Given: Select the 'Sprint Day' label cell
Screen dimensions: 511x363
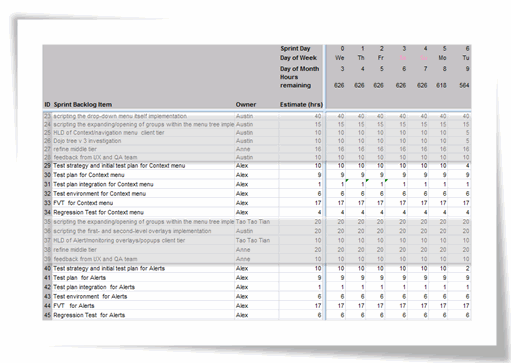Looking at the screenshot, I should [295, 49].
